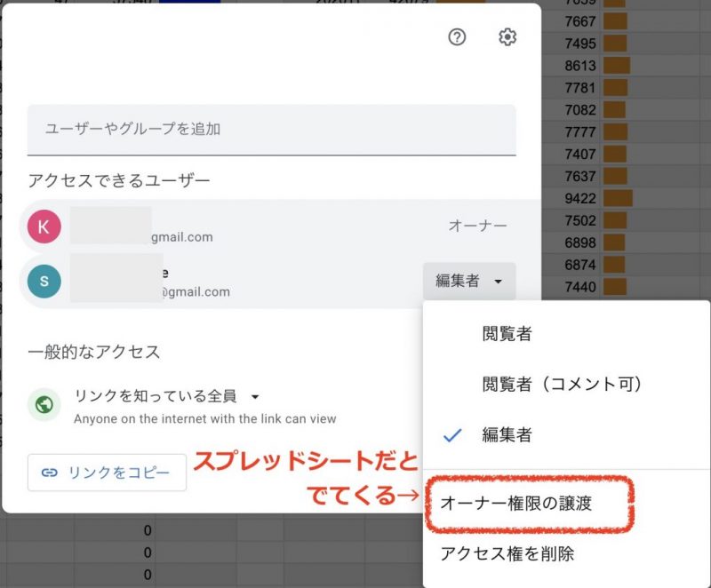Click the pink K user avatar

[x=44, y=227]
